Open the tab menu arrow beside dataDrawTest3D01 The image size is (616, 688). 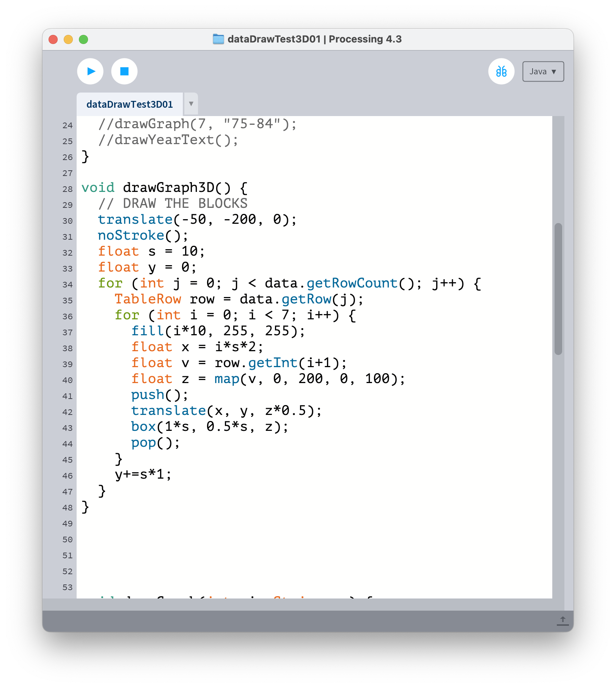[x=191, y=104]
